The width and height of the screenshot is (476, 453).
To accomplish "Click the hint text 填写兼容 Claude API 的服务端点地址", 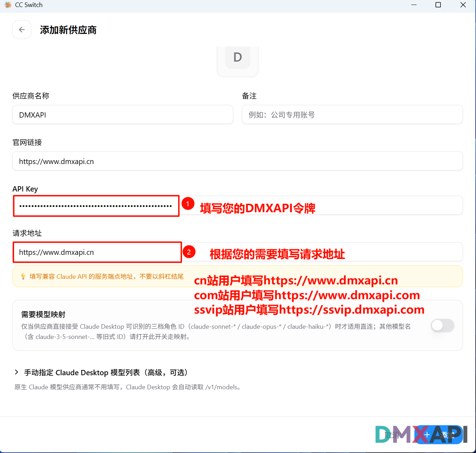I will click(107, 277).
